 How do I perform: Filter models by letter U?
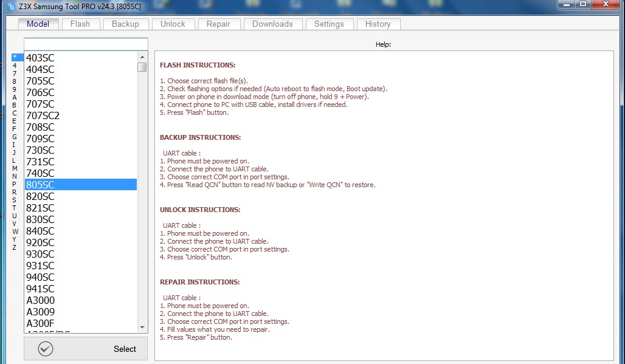pos(15,216)
